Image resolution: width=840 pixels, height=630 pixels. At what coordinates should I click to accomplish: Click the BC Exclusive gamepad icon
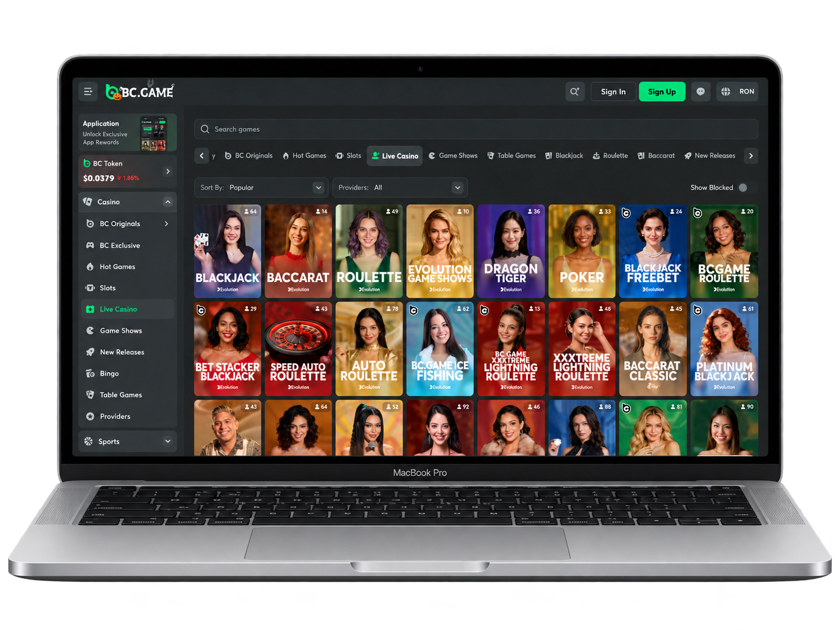(x=90, y=245)
